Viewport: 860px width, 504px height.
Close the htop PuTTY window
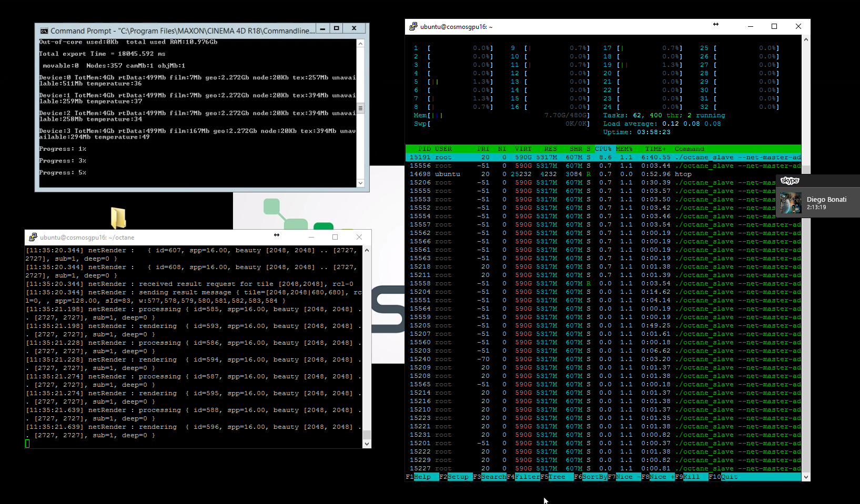(798, 26)
